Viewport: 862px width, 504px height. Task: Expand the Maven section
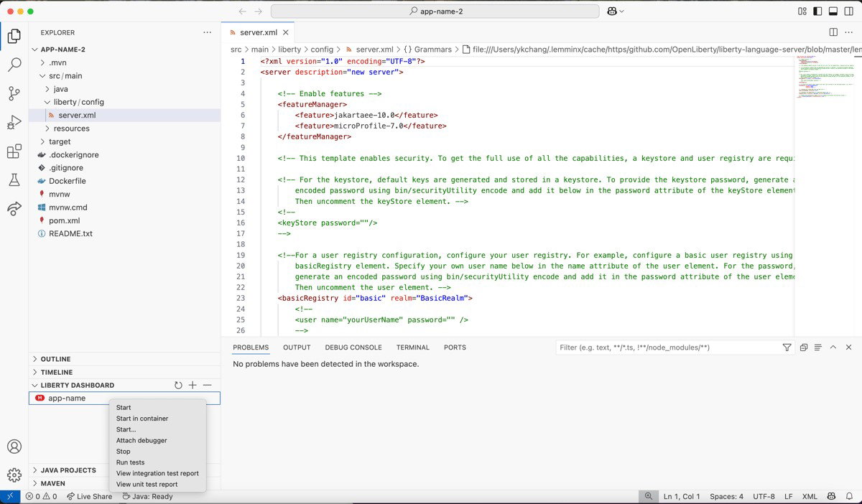[x=125, y=483]
